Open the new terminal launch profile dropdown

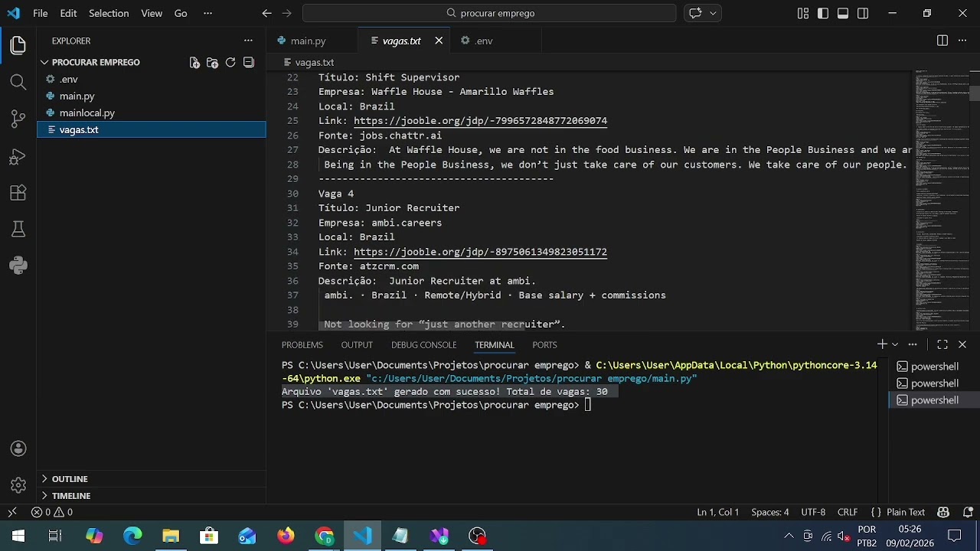tap(894, 344)
